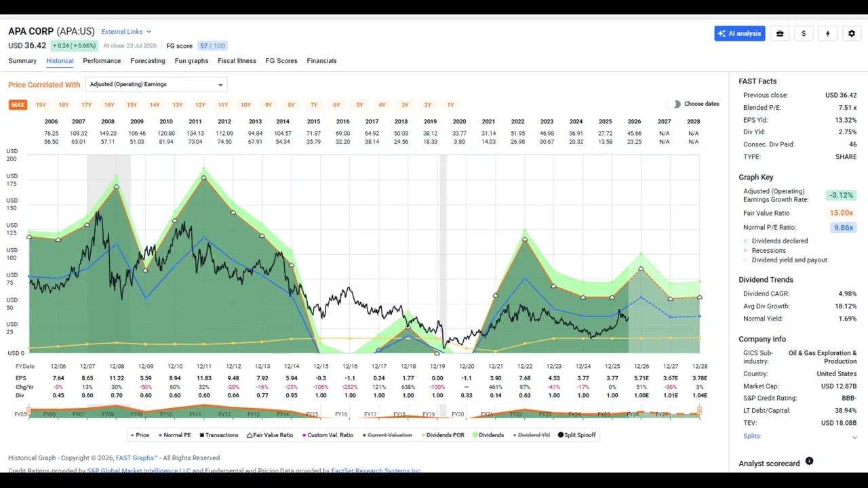Click the Analyst scorecard info icon
Image resolution: width=868 pixels, height=488 pixels.
tap(809, 462)
